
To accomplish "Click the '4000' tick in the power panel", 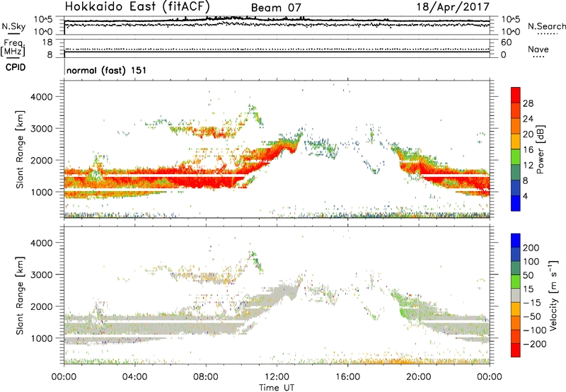I will (x=41, y=97).
